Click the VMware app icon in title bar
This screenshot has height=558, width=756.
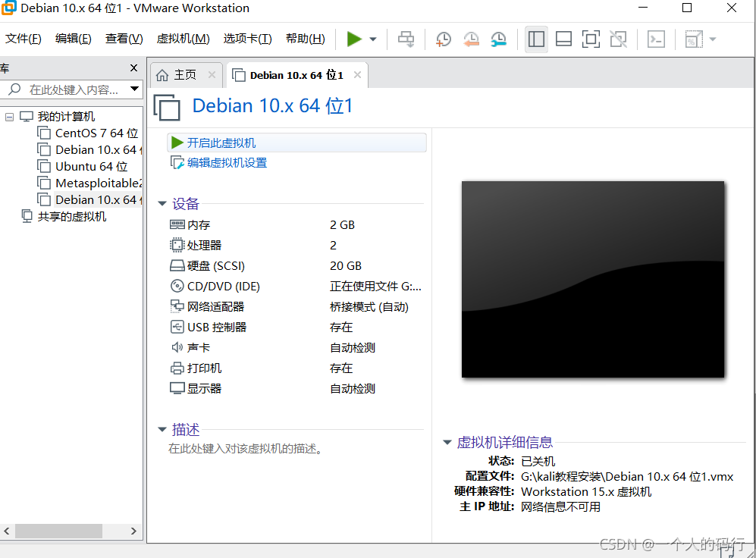(8, 8)
